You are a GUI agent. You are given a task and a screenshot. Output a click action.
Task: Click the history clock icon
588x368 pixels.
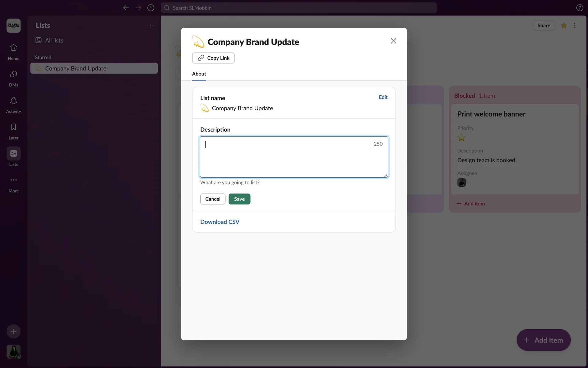pos(151,8)
